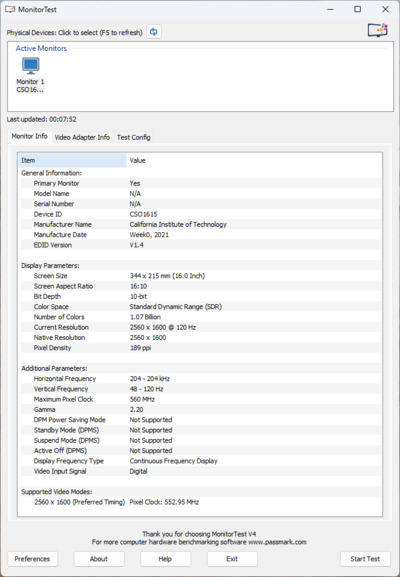Open the Test Config tab
Screen dimensions: 400x577
point(134,137)
